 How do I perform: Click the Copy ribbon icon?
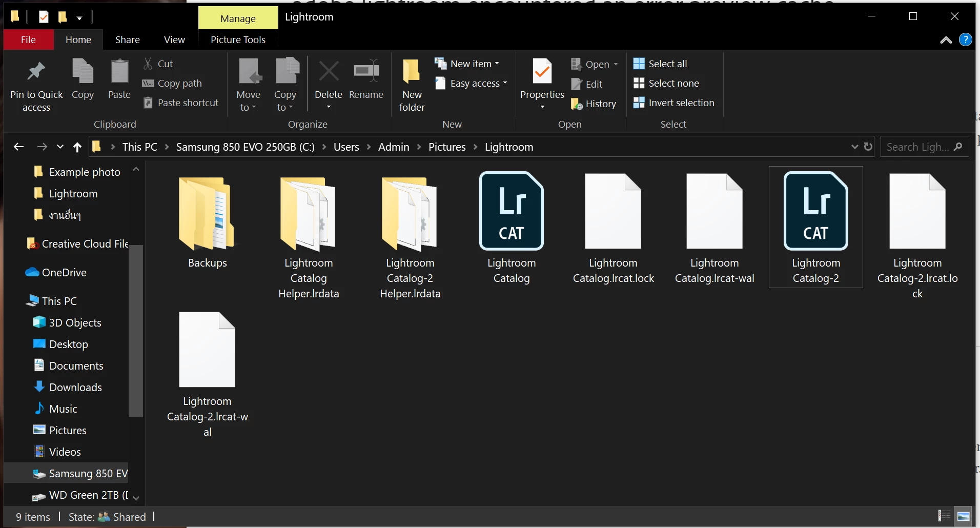click(x=83, y=71)
